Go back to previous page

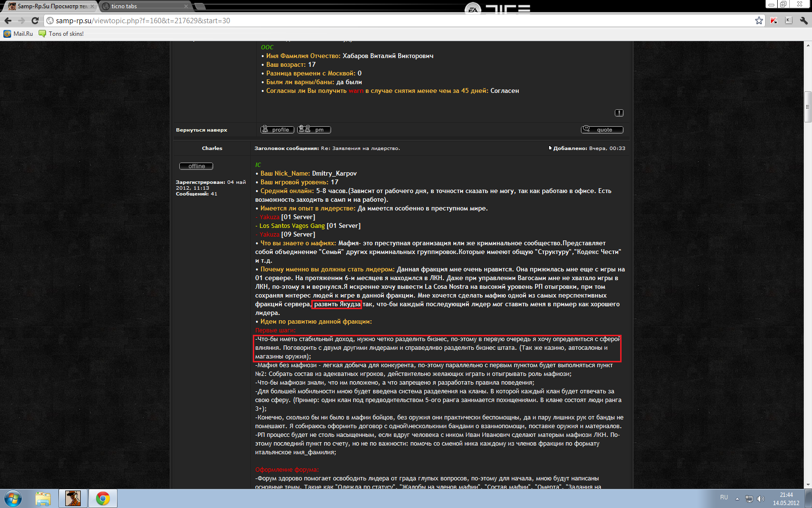tap(8, 20)
